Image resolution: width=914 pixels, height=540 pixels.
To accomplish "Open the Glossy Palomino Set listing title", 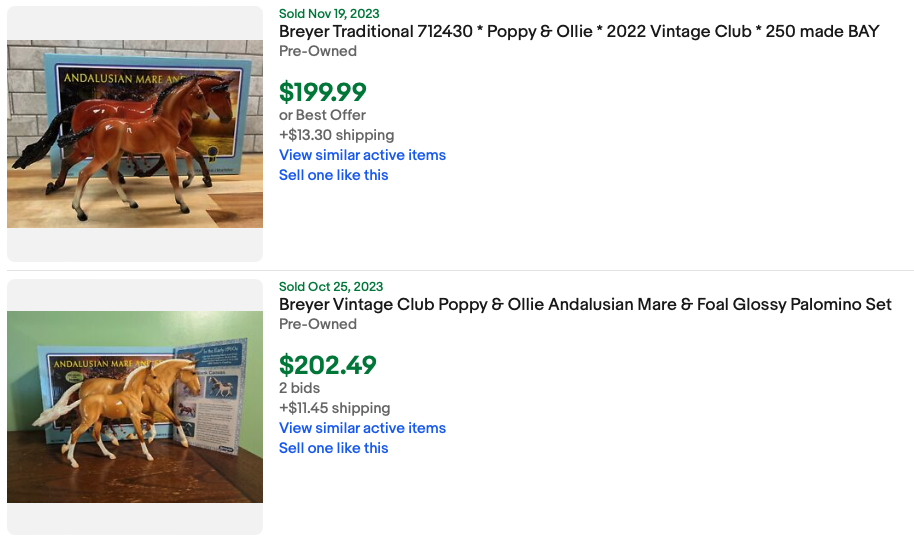I will pyautogui.click(x=585, y=305).
